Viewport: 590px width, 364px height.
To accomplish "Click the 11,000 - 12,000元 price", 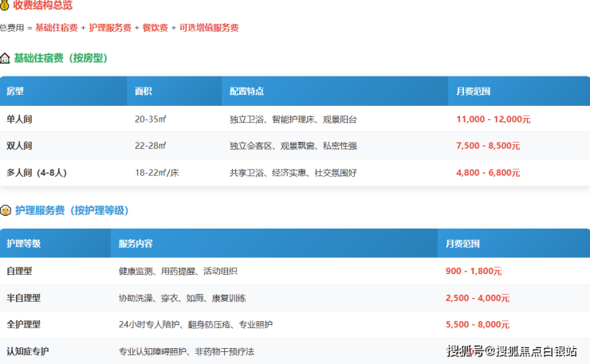I will pyautogui.click(x=493, y=119).
